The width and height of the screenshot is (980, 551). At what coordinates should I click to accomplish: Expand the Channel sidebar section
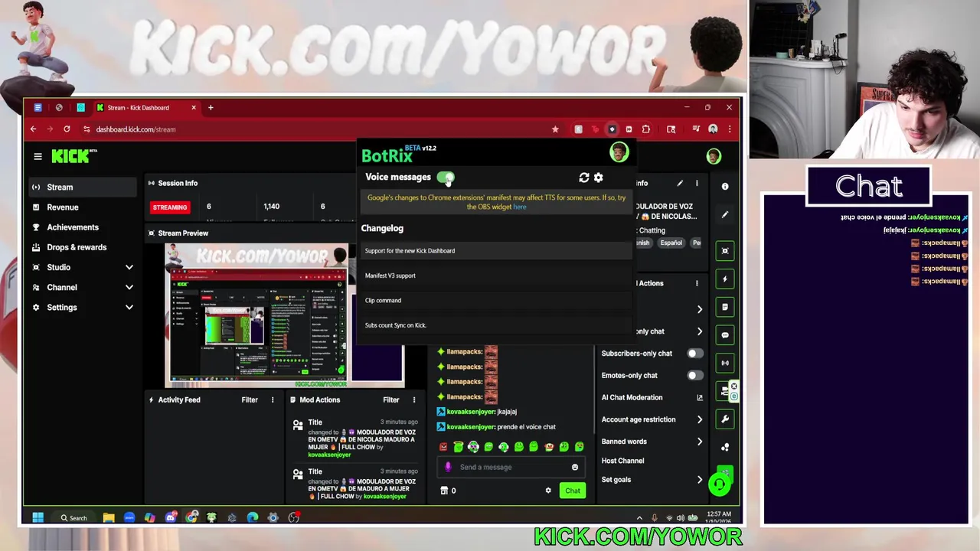coord(129,287)
